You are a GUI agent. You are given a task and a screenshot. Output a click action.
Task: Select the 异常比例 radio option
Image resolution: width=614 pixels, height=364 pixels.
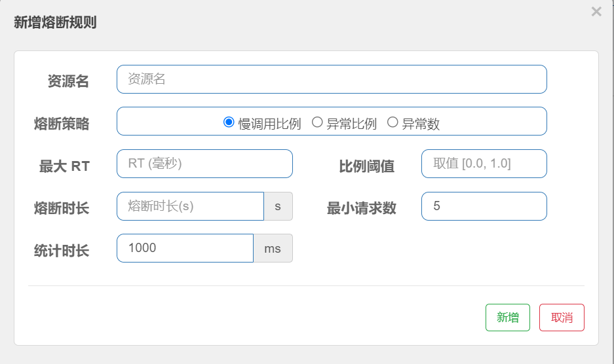point(317,122)
